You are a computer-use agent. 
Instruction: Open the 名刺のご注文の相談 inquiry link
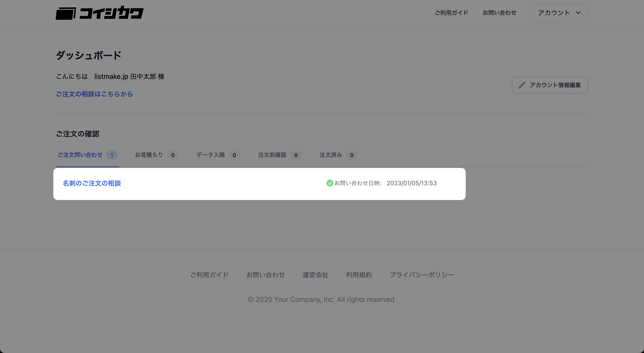point(92,183)
